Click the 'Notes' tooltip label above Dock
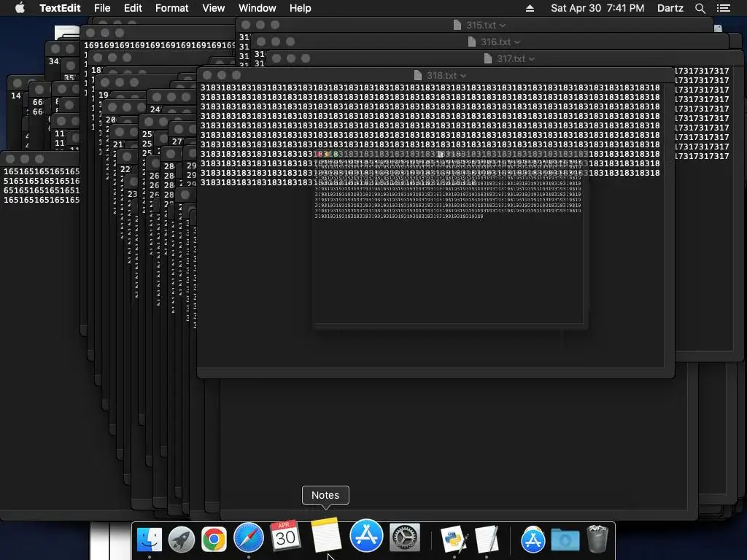This screenshot has height=560, width=747. coord(325,495)
